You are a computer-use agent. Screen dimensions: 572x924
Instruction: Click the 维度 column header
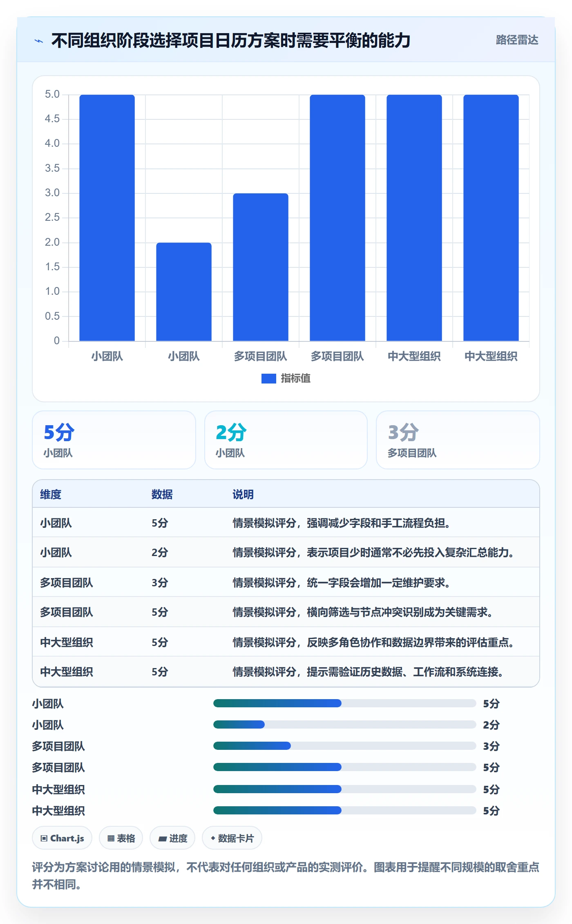pos(51,494)
